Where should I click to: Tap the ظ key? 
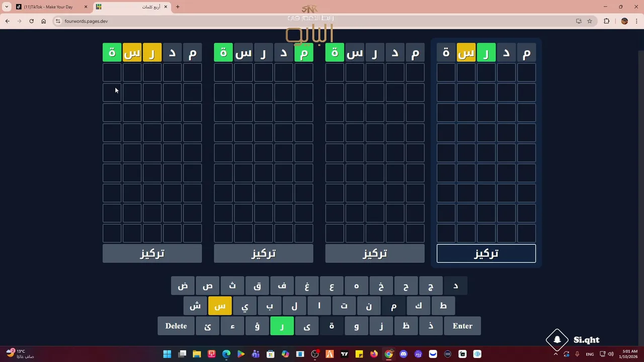[406, 326]
